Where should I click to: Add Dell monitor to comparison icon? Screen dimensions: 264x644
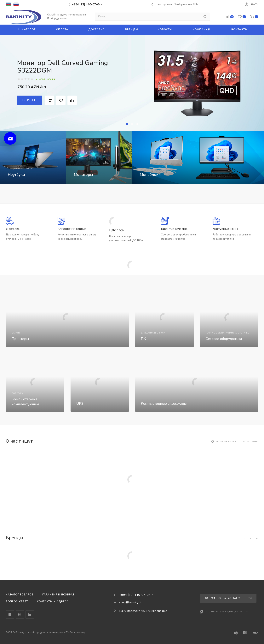(72, 100)
